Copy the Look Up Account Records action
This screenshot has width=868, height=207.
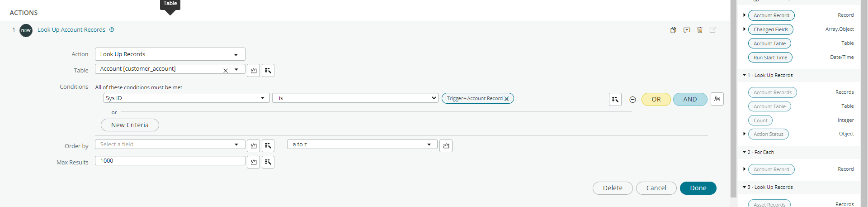673,30
